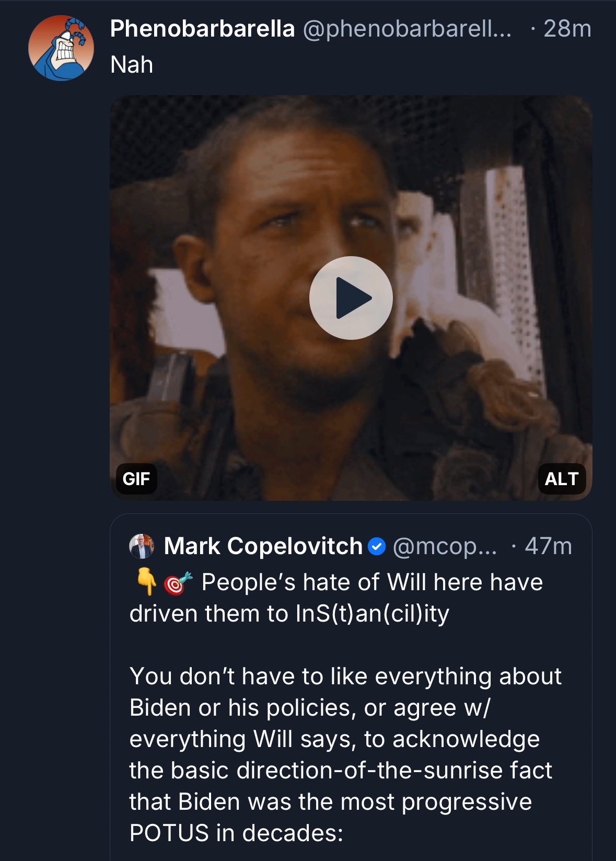The height and width of the screenshot is (861, 616).
Task: Open the 28m timestamp of the post
Action: pyautogui.click(x=567, y=28)
